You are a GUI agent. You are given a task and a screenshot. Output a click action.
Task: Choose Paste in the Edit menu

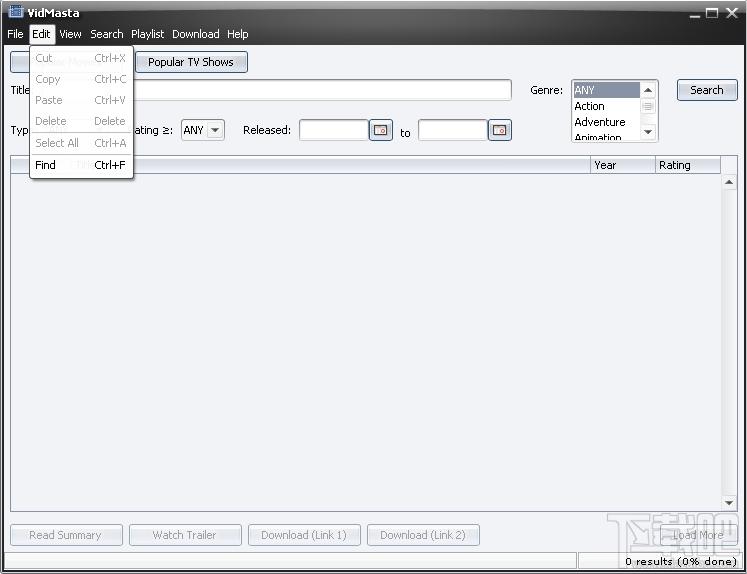point(81,100)
